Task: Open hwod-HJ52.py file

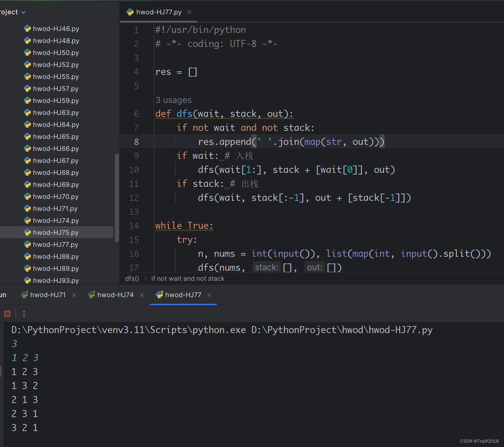Action: pos(56,65)
